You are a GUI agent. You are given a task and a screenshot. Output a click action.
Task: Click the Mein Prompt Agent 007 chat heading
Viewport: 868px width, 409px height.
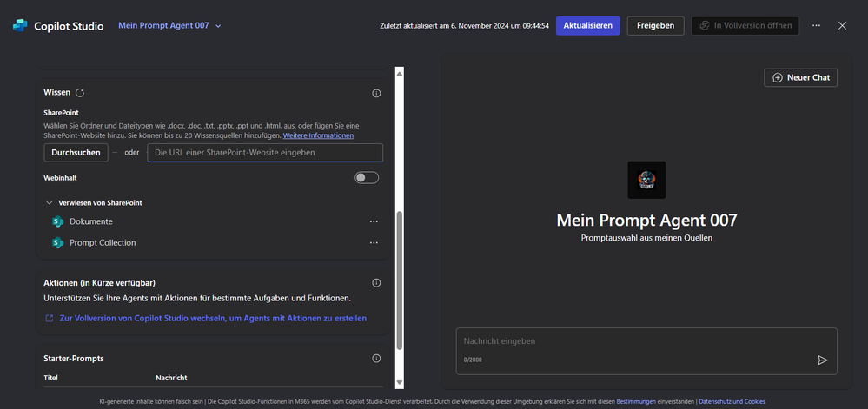[646, 220]
